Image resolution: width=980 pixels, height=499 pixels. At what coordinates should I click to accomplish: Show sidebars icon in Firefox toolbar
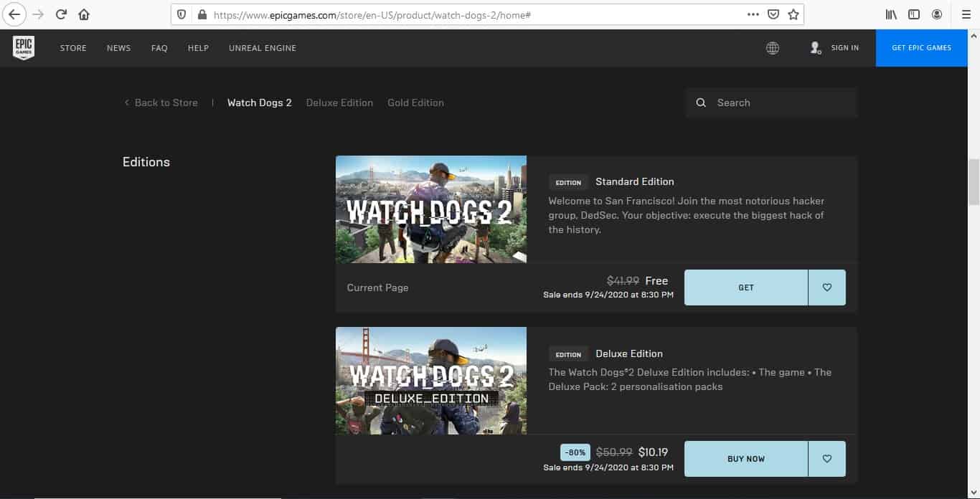pos(914,14)
